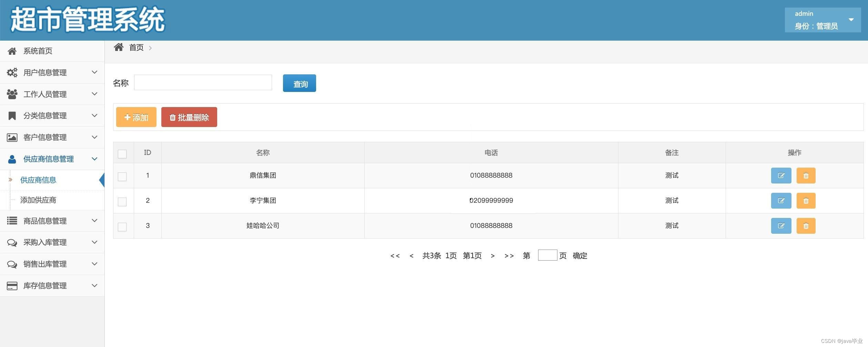Click the breadcrumb home icon

click(119, 47)
